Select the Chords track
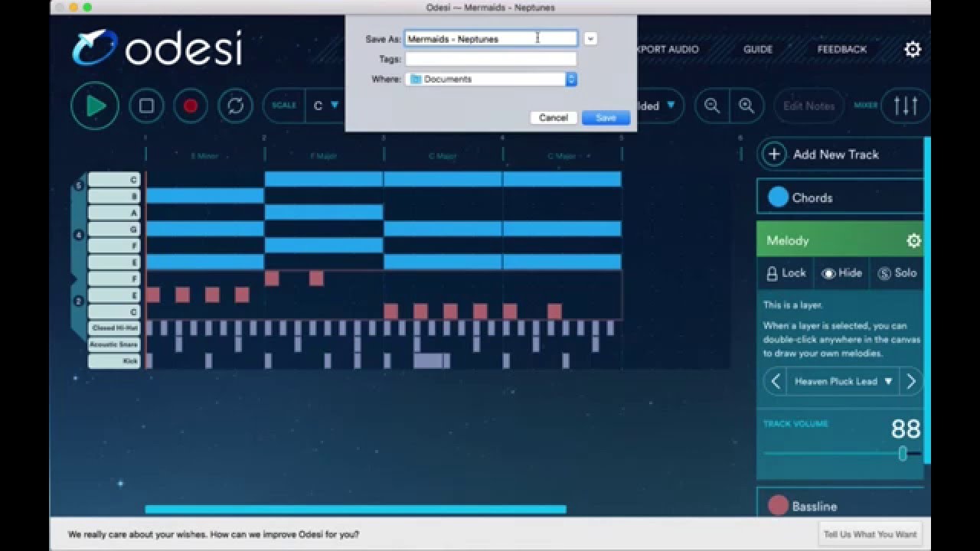This screenshot has width=980, height=551. pos(840,197)
